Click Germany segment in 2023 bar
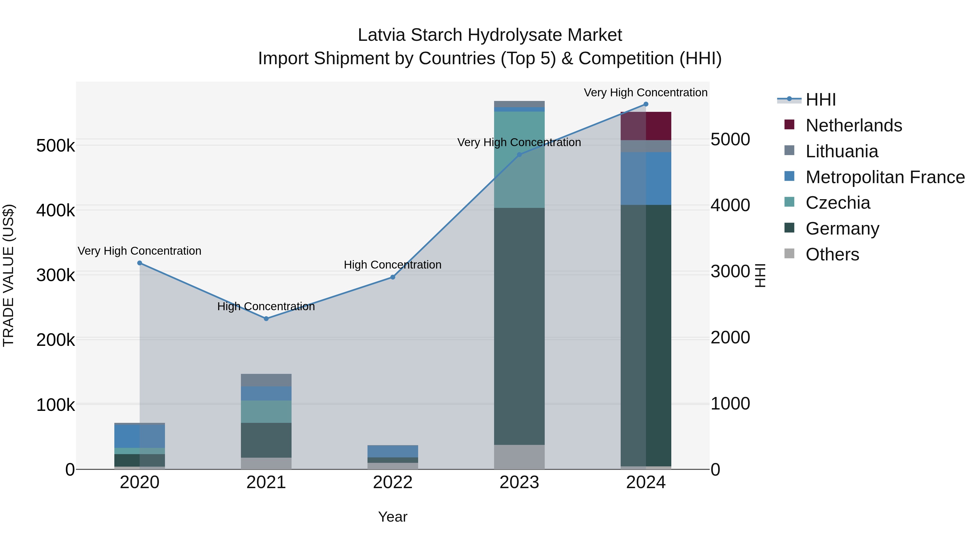This screenshot has height=551, width=980. click(519, 326)
